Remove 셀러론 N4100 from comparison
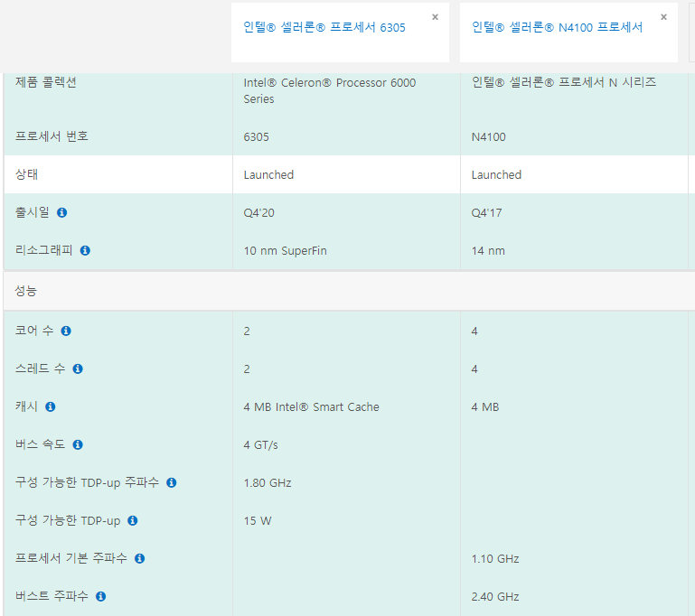Screen dimensions: 695x616 pyautogui.click(x=663, y=17)
